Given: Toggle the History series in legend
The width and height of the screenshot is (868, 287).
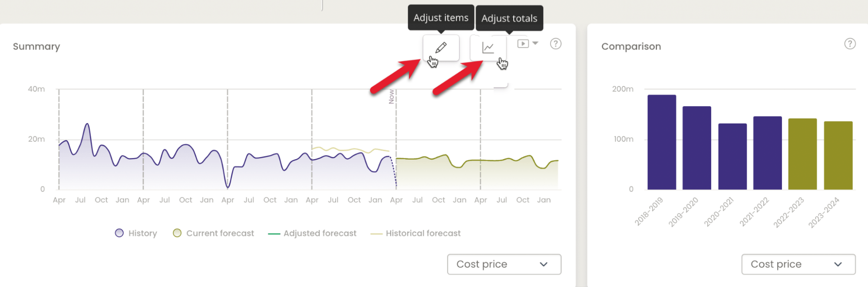Looking at the screenshot, I should tap(136, 233).
